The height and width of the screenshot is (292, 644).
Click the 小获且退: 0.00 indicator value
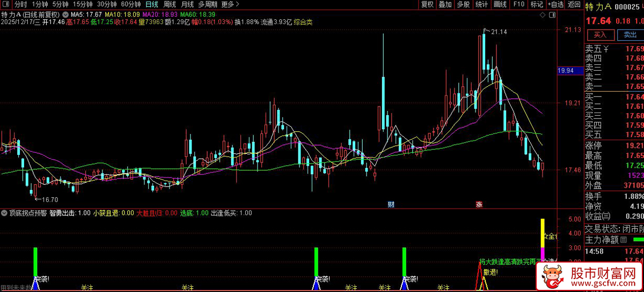[x=114, y=213]
